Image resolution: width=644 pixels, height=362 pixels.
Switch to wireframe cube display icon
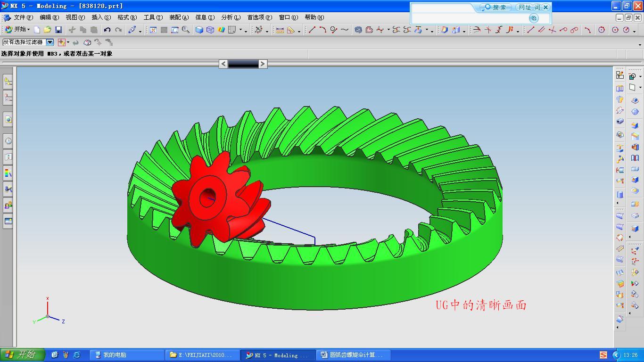[x=210, y=30]
